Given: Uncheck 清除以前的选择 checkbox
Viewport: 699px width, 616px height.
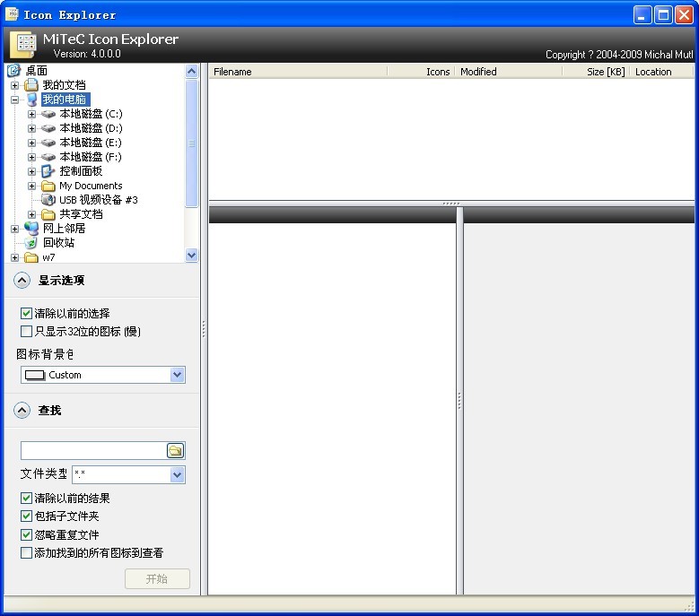Looking at the screenshot, I should coord(26,314).
